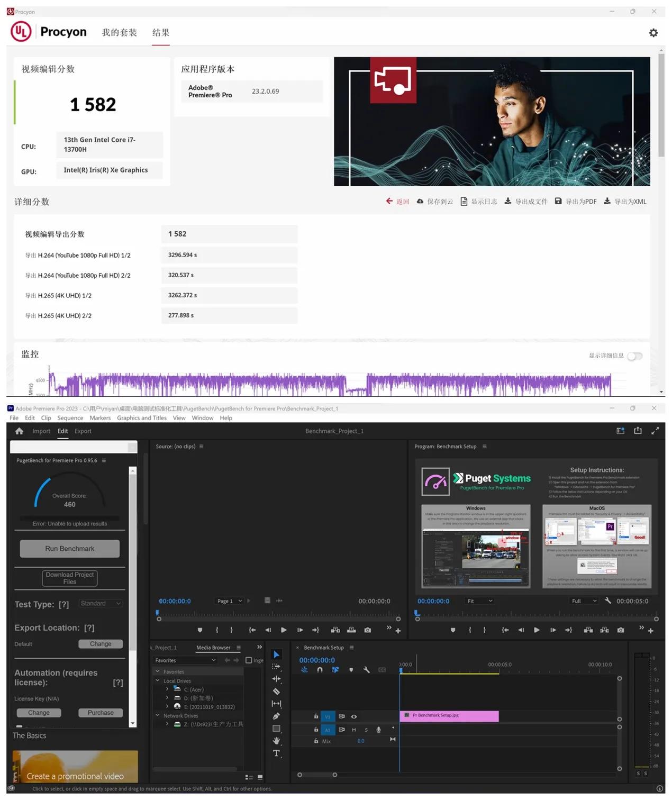The width and height of the screenshot is (672, 800).
Task: Select the Pen tool in Premiere
Action: [x=276, y=716]
